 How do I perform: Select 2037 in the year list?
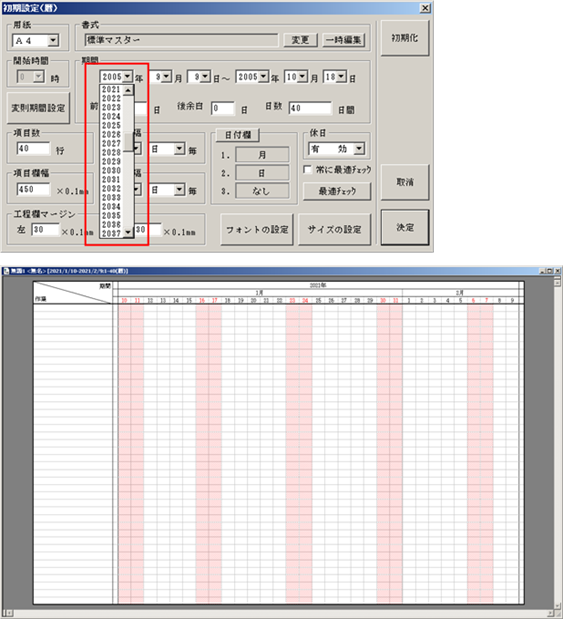tap(111, 233)
